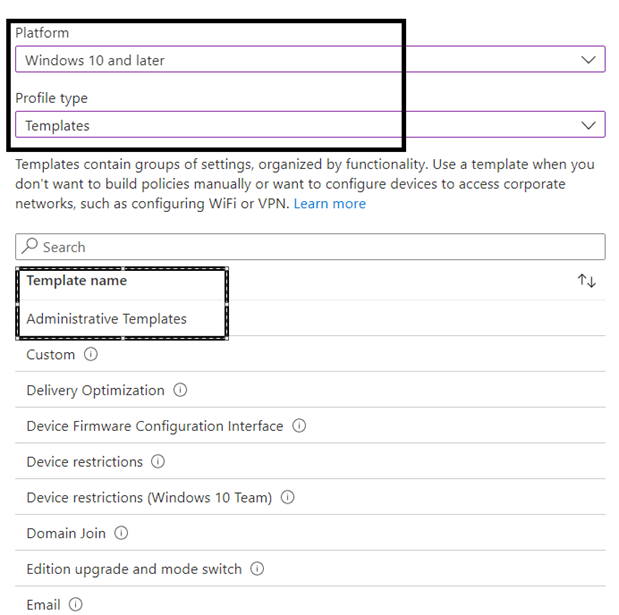Image resolution: width=619 pixels, height=615 pixels.
Task: Click the Learn more link
Action: click(329, 204)
